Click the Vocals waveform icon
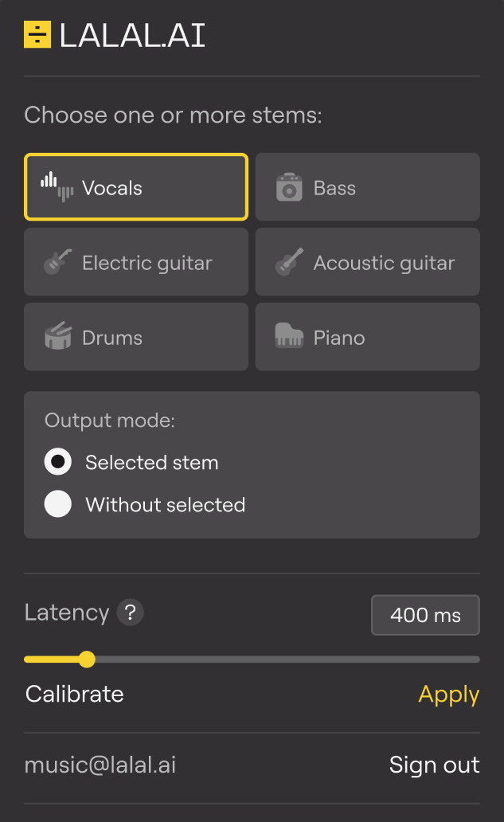 coord(57,186)
